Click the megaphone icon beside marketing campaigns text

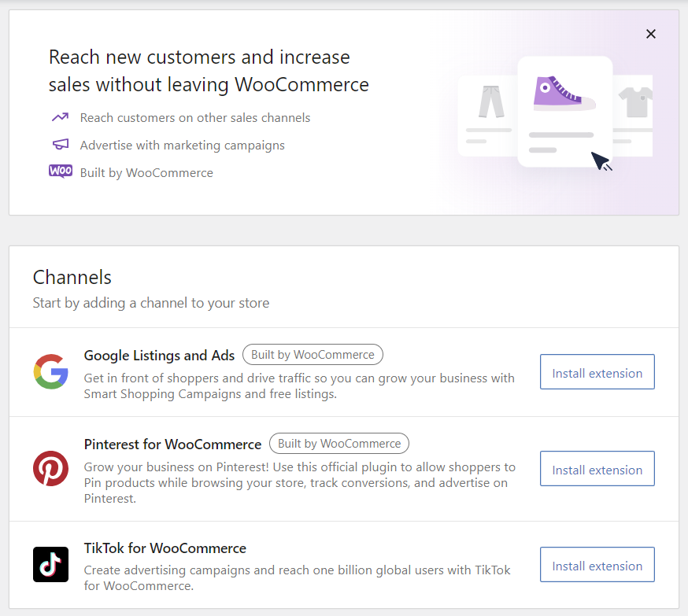click(x=61, y=144)
